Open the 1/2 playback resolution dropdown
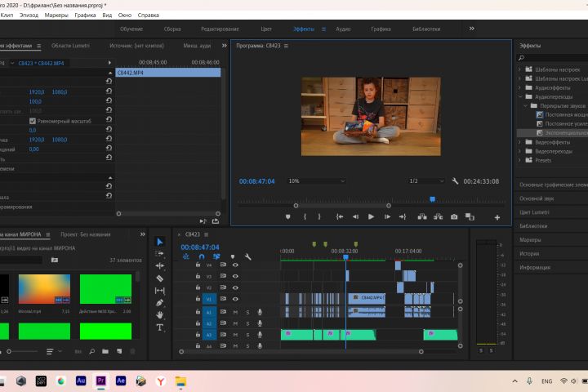The width and height of the screenshot is (588, 392). 424,181
